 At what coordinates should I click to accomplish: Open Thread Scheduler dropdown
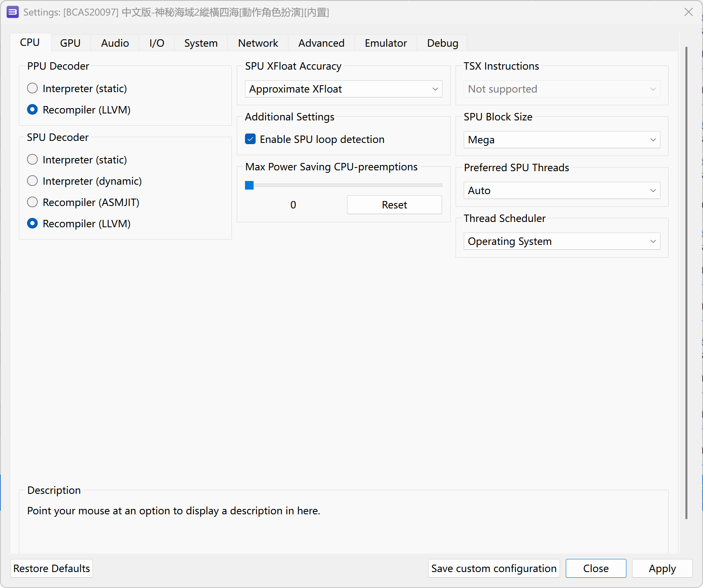coord(562,241)
